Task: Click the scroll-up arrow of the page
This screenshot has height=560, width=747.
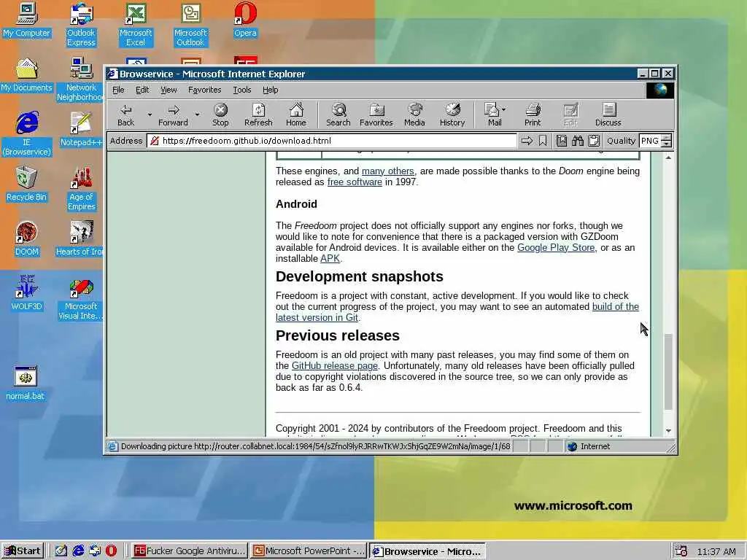Action: click(668, 157)
